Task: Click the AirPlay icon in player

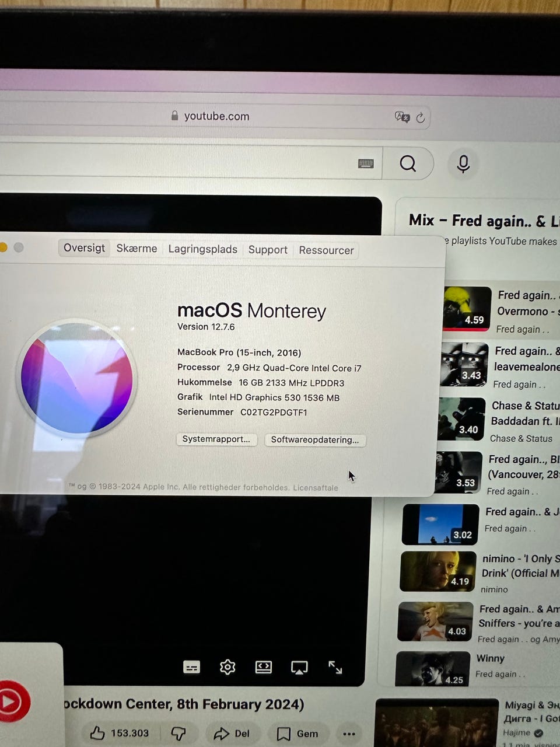Action: pos(299,668)
